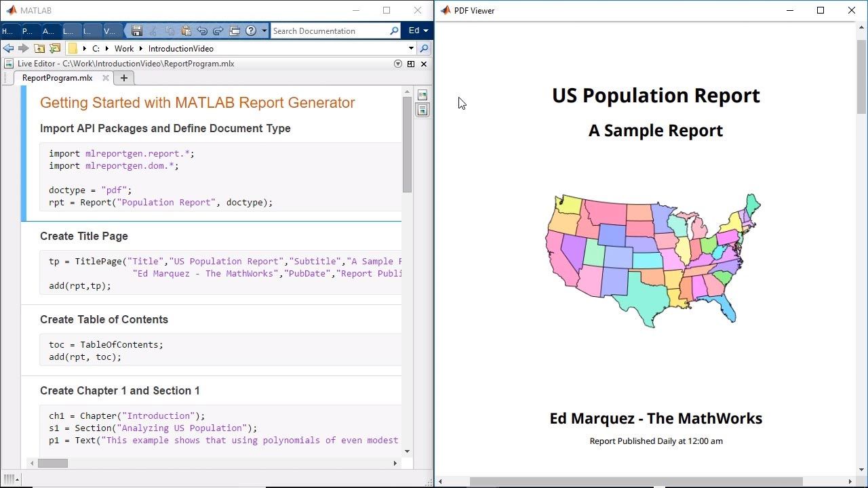
Task: Click the Work folder in address bar
Action: pyautogui.click(x=124, y=49)
